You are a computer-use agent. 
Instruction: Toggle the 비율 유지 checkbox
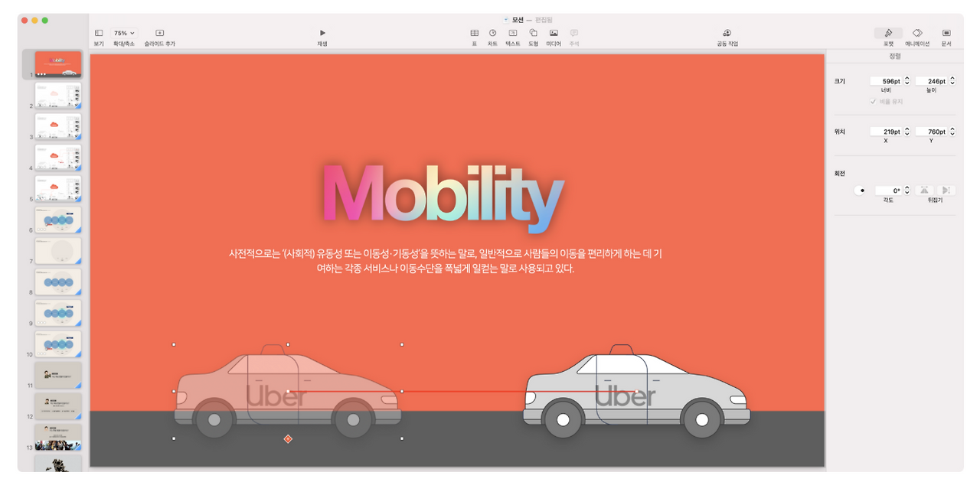[874, 101]
